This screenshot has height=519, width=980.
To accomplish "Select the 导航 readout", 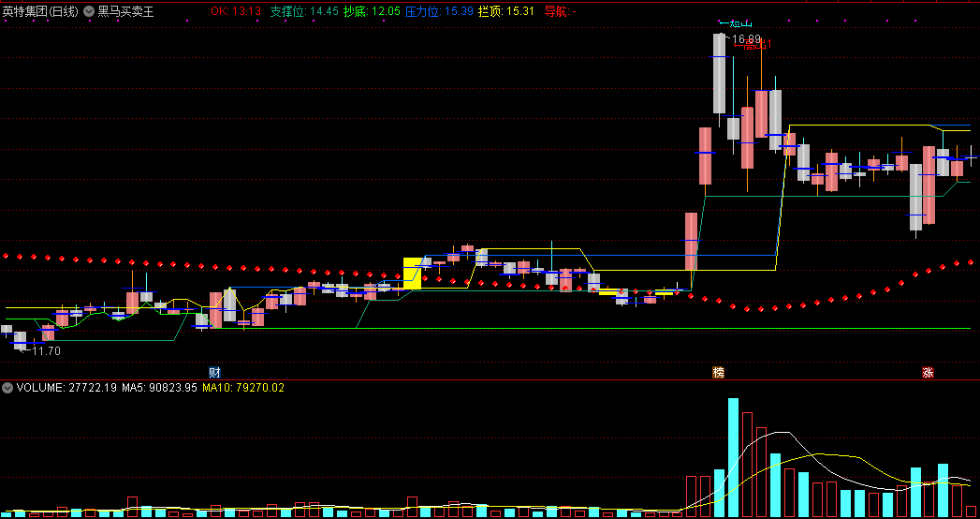I will (x=561, y=11).
